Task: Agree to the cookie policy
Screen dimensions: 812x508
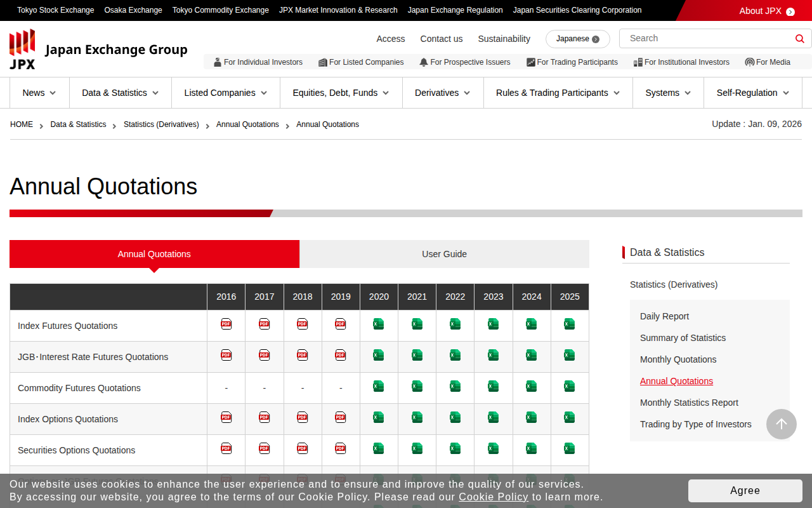Action: 745,491
